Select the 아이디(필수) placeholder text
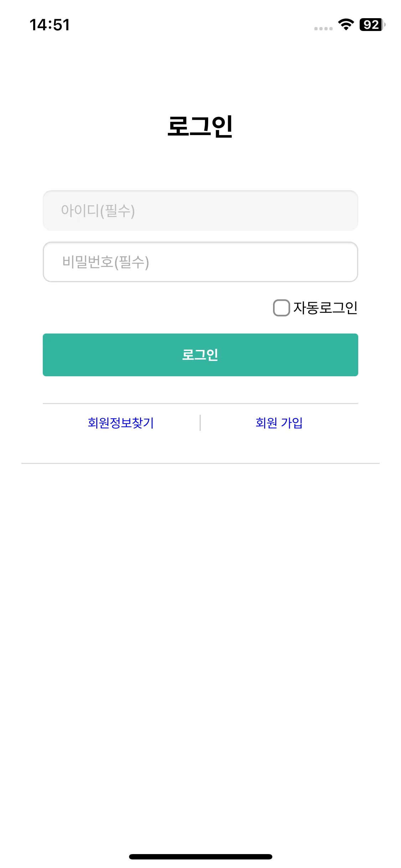 tap(98, 211)
